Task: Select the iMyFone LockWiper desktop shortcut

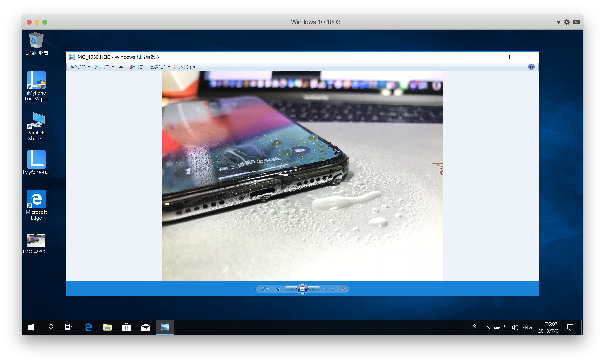Action: coord(36,86)
